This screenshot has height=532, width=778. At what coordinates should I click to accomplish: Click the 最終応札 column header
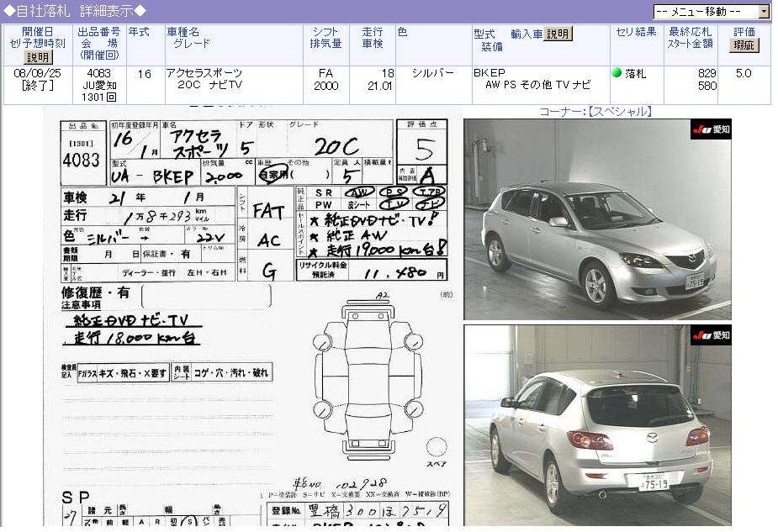pos(690,32)
